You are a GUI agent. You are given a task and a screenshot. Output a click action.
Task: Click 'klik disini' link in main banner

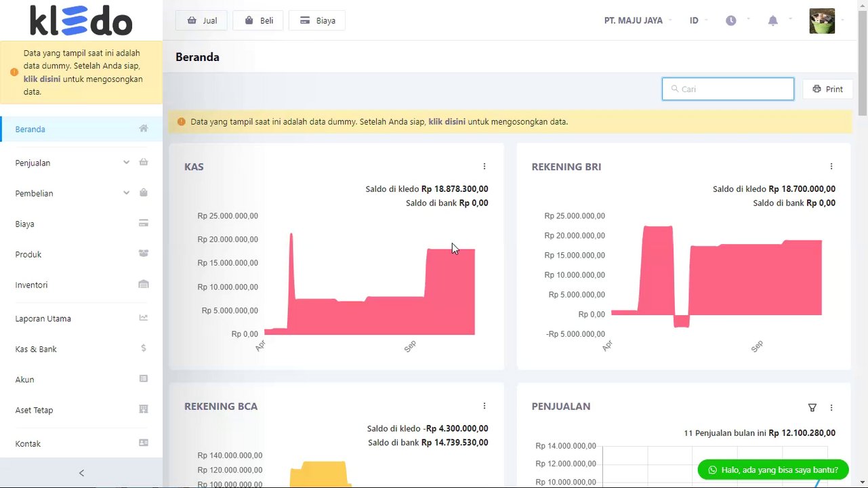447,122
